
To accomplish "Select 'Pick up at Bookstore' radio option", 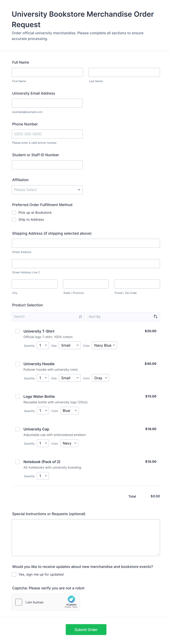I will tap(14, 212).
